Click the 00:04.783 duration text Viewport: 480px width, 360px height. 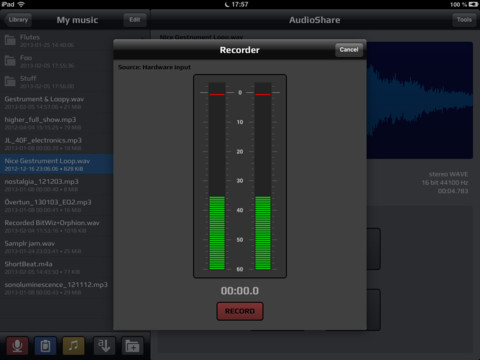click(x=453, y=191)
